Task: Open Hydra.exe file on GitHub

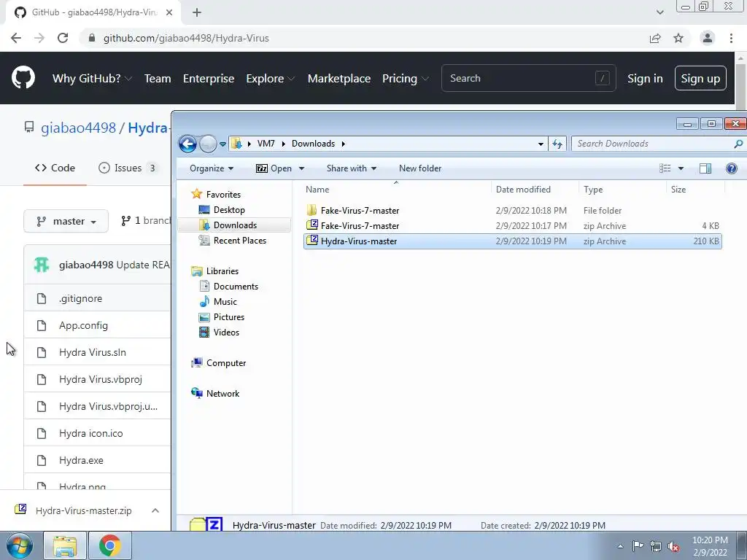Action: coord(81,461)
